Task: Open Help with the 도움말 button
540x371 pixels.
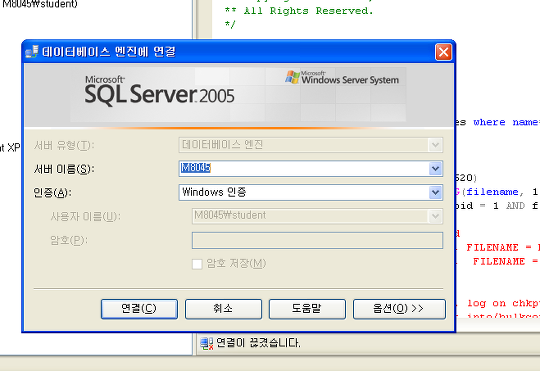Action: pyautogui.click(x=307, y=309)
